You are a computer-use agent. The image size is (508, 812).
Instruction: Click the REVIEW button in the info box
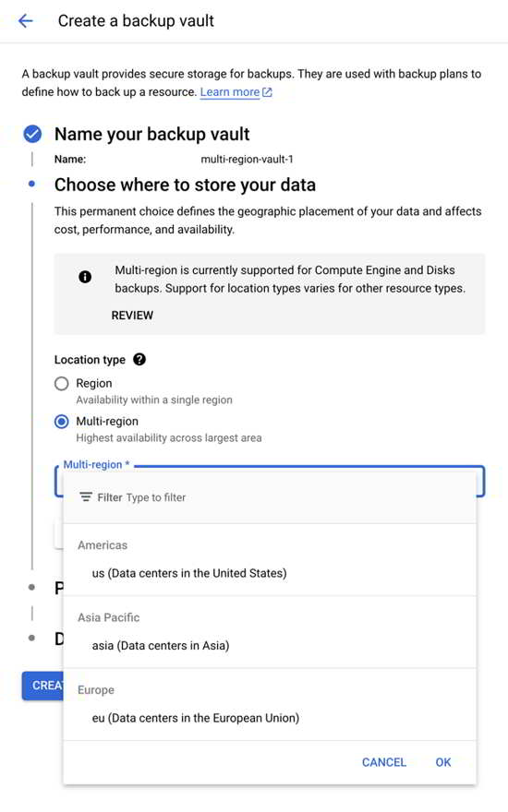click(132, 316)
